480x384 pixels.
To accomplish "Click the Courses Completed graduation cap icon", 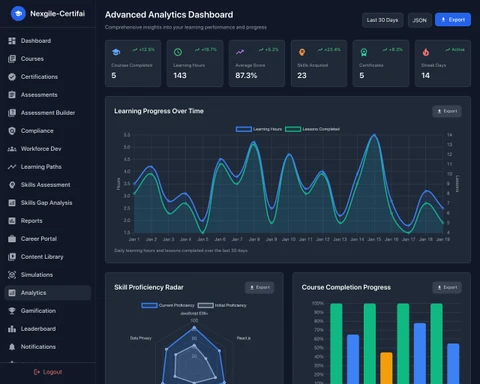I will 116,52.
